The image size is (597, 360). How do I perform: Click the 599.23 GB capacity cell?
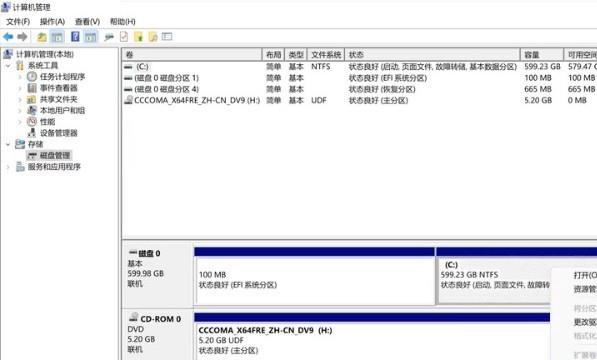click(x=542, y=67)
